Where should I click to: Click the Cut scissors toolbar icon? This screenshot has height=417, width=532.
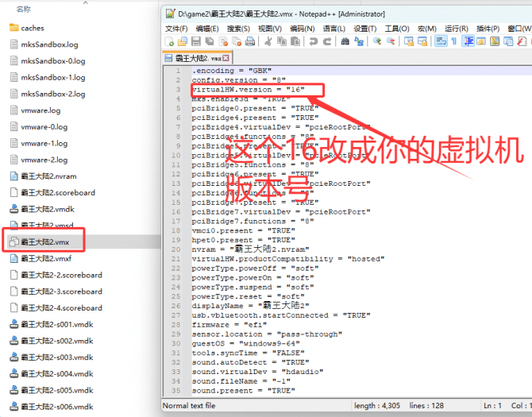pyautogui.click(x=268, y=41)
